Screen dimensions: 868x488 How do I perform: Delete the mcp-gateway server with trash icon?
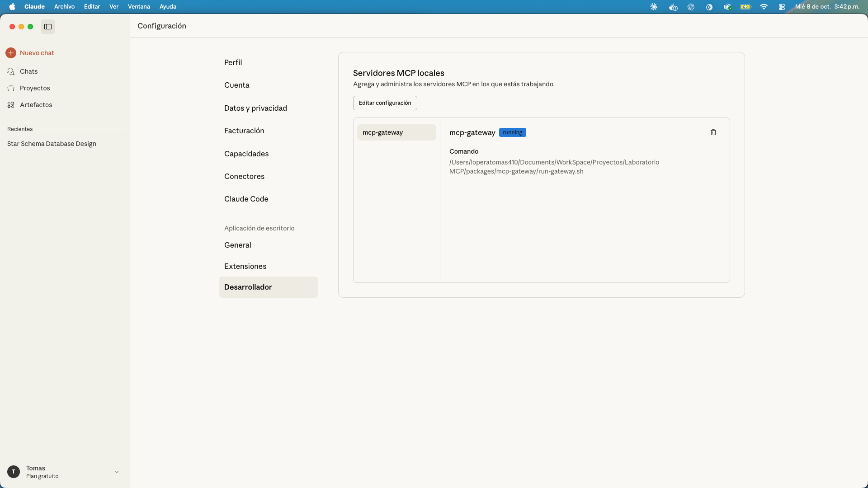713,132
